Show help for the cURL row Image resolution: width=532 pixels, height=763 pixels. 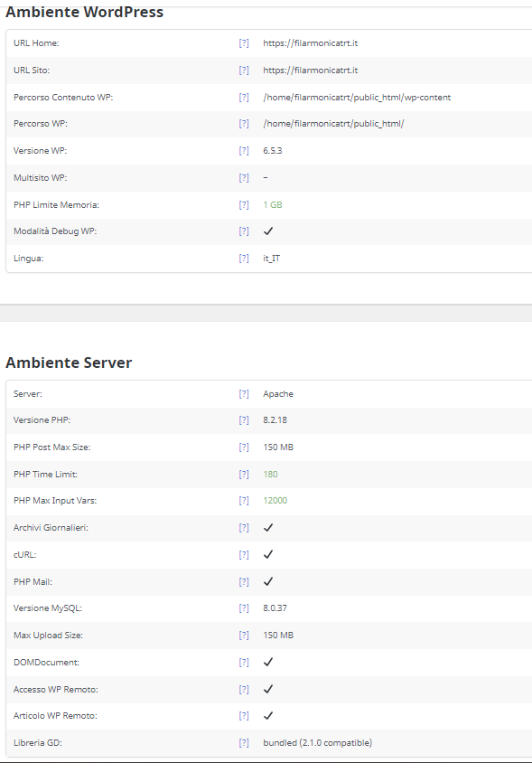(x=244, y=555)
